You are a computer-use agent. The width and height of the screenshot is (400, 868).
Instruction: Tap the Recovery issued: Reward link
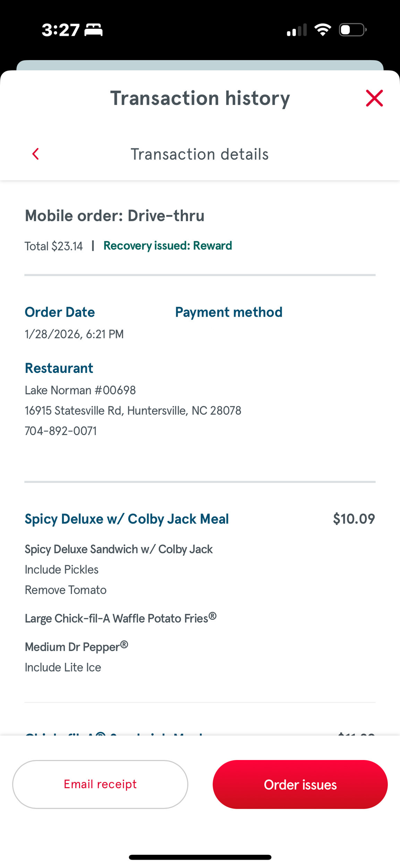tap(168, 246)
